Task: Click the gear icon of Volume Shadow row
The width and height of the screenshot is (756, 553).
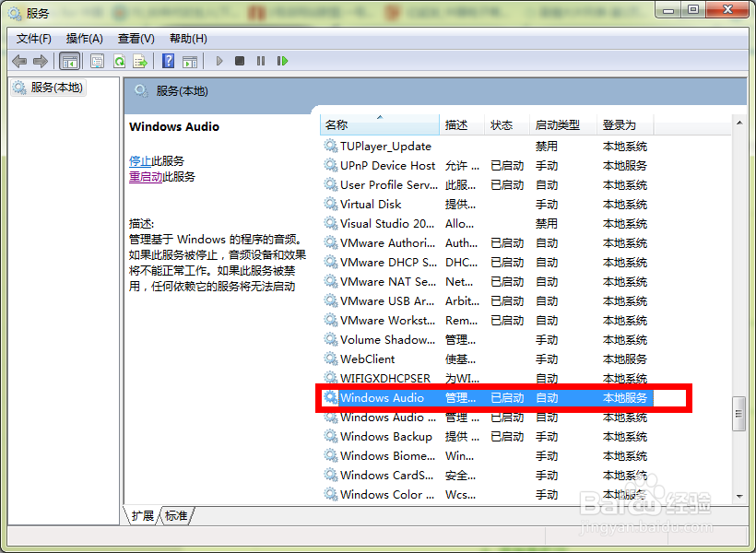Action: coord(331,339)
